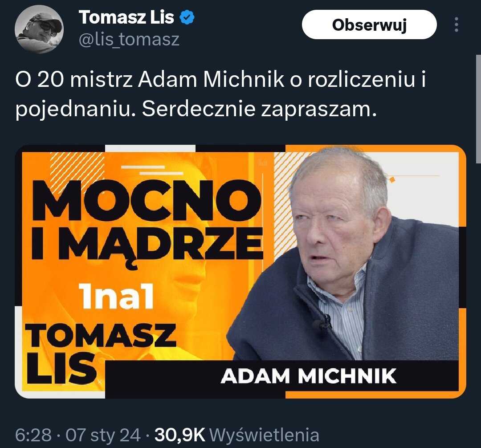
Task: View the 30,9K Wyświetlenia count
Action: (x=237, y=435)
